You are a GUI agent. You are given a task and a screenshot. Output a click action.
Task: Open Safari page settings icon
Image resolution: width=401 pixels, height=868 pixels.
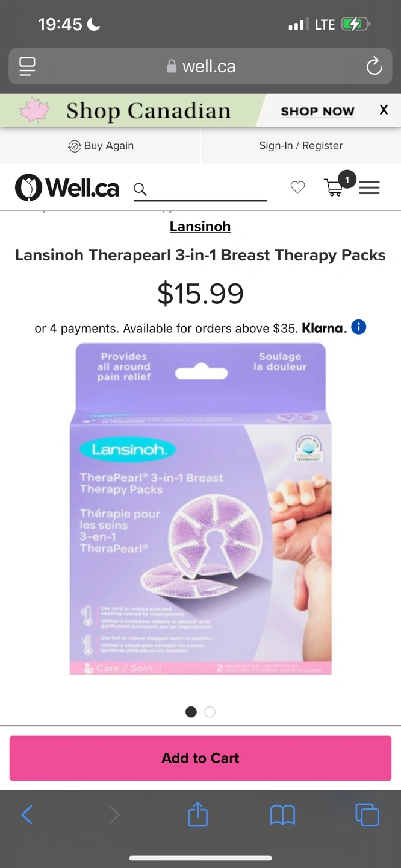[x=27, y=66]
